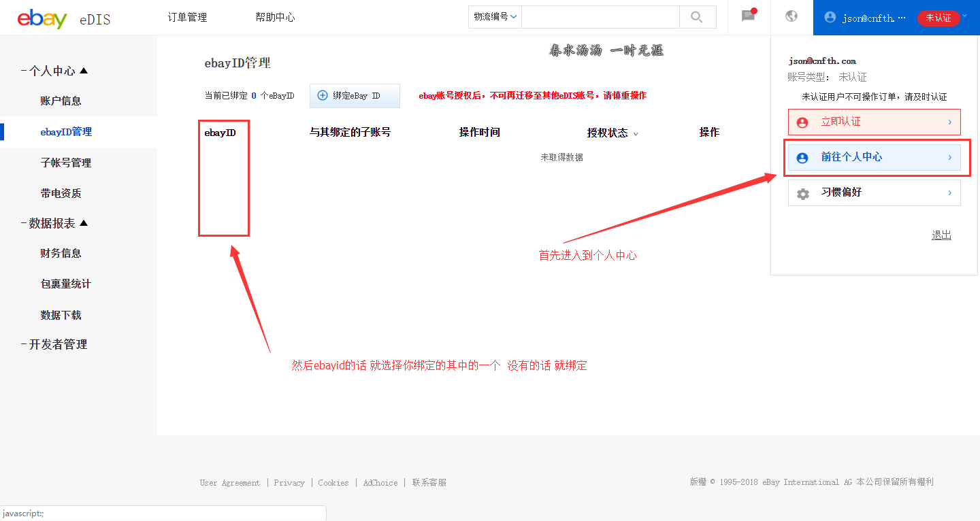The width and height of the screenshot is (980, 521).
Task: Expand the 开发者管理 sidebar section
Action: (54, 344)
